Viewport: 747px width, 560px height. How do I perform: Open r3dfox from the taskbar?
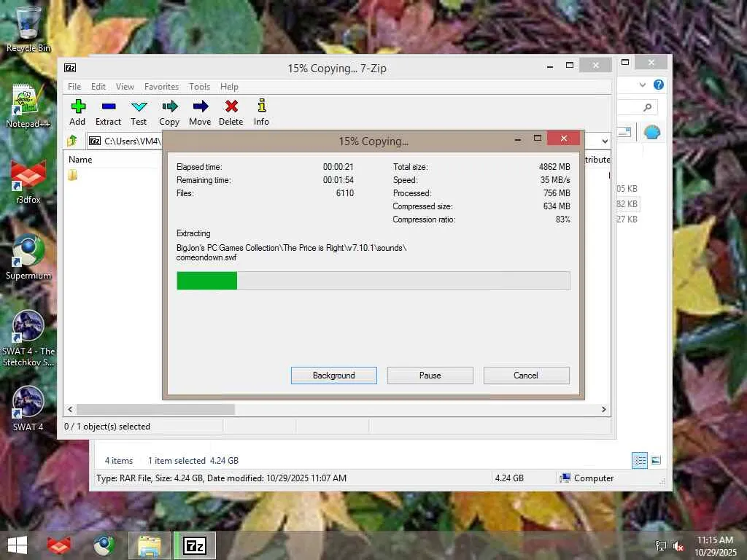pyautogui.click(x=59, y=545)
